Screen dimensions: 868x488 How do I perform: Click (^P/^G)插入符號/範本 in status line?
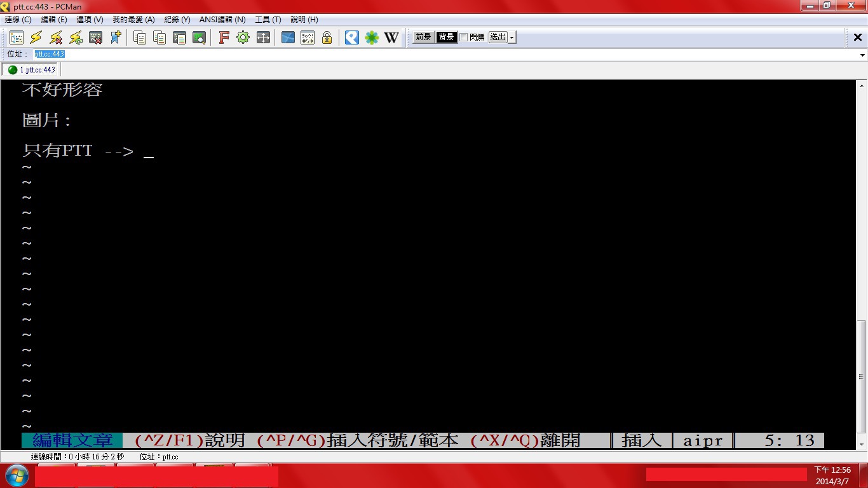pyautogui.click(x=358, y=440)
